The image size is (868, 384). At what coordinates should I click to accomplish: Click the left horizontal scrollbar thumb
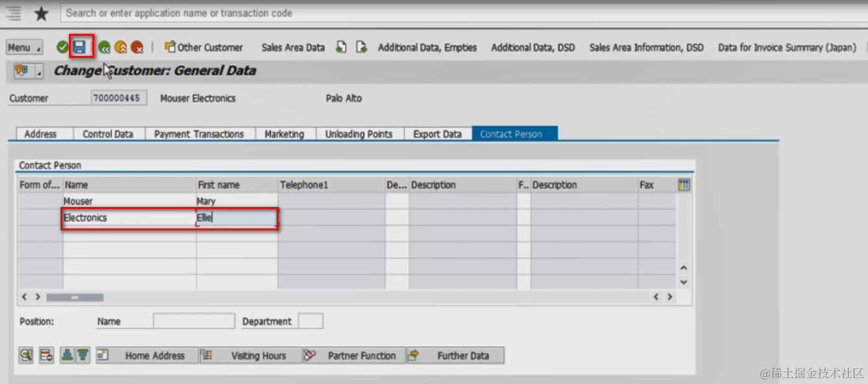[75, 297]
